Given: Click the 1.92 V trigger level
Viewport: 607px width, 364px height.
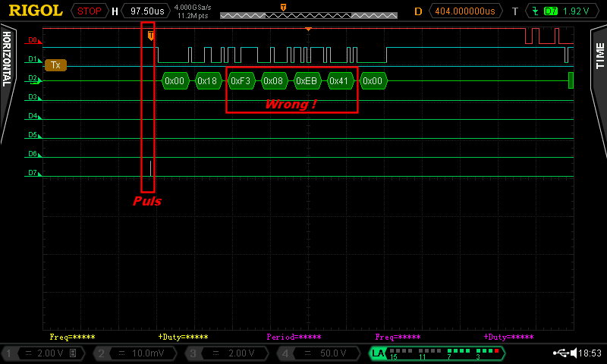Looking at the screenshot, I should (576, 11).
